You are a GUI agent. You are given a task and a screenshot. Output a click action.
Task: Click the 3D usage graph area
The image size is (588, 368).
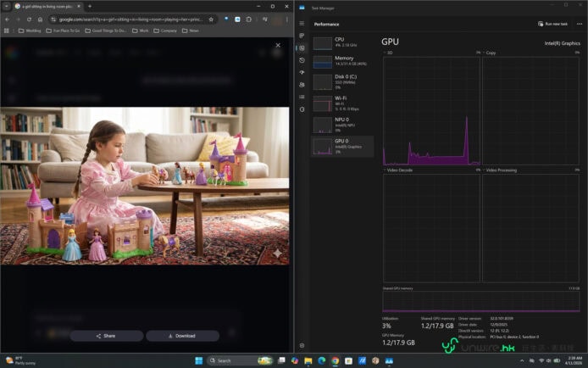pyautogui.click(x=431, y=111)
